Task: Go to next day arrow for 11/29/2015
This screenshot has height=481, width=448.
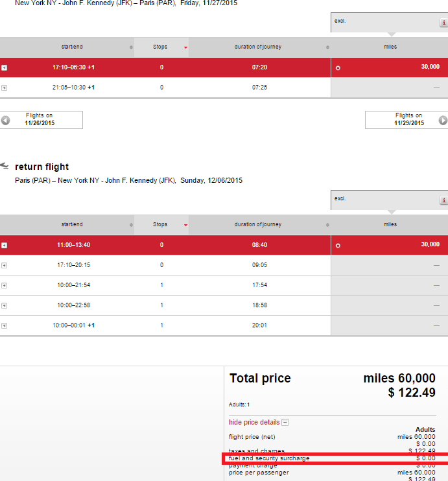Action: tap(443, 120)
